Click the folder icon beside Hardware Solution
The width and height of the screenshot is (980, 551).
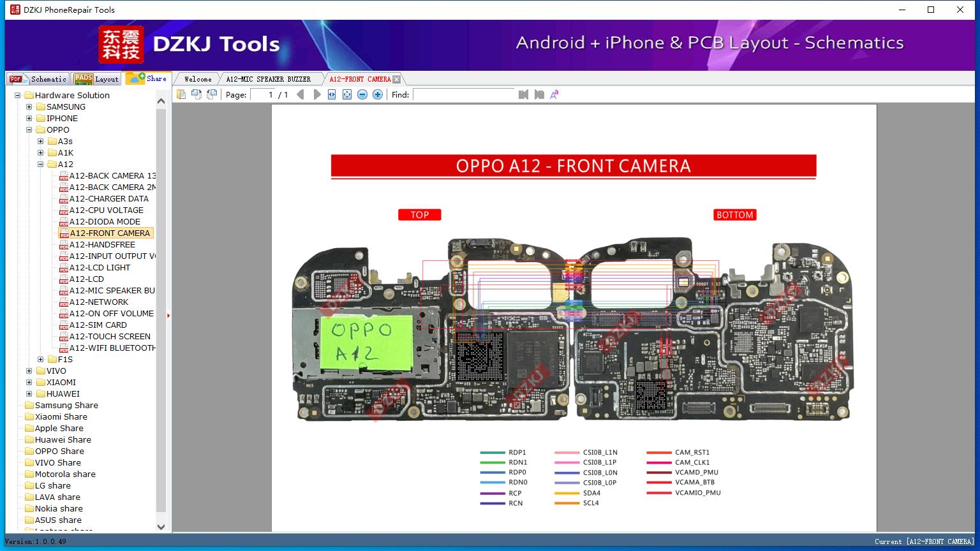[29, 96]
